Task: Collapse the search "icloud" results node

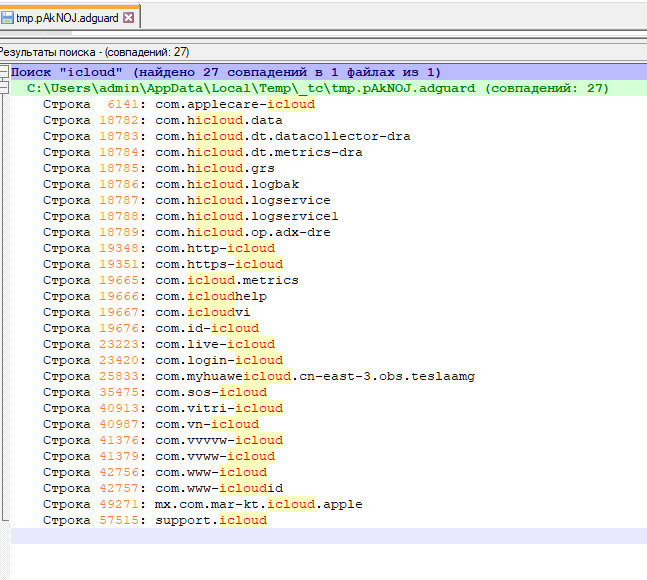Action: 4,72
